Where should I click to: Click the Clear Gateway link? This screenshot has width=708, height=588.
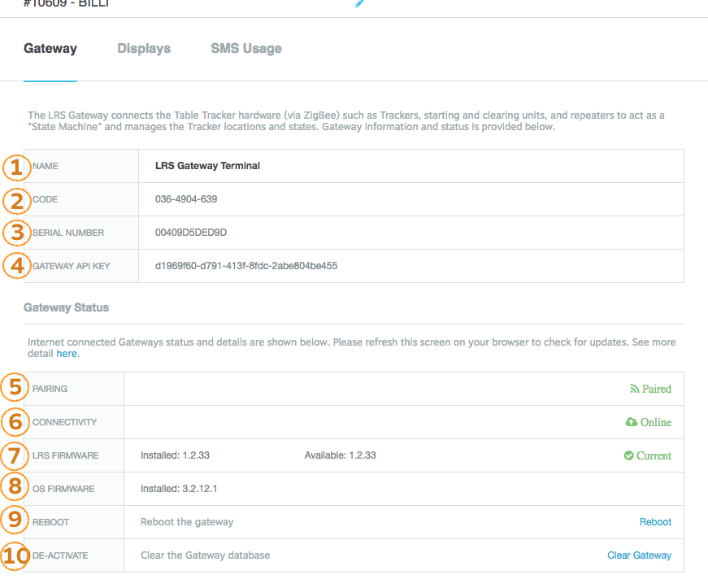coord(639,555)
